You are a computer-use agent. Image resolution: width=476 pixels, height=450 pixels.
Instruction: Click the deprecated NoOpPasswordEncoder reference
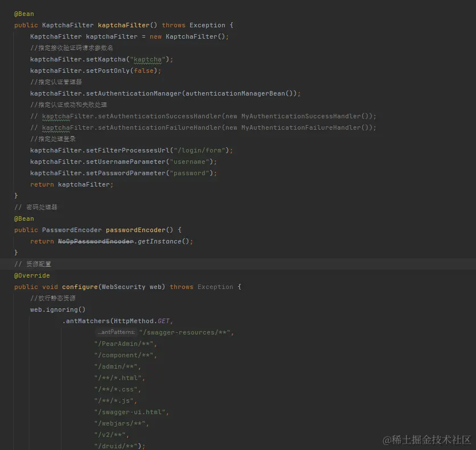(96, 241)
